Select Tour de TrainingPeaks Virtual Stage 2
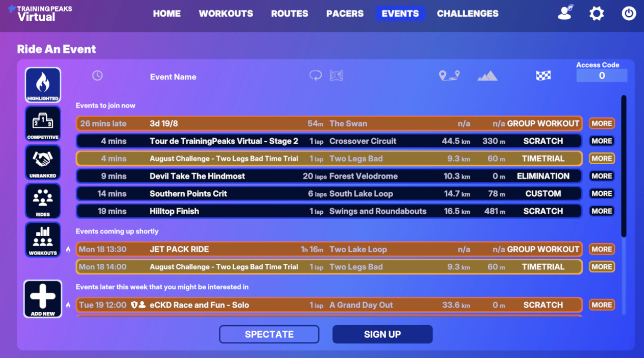The image size is (644, 358). point(329,141)
